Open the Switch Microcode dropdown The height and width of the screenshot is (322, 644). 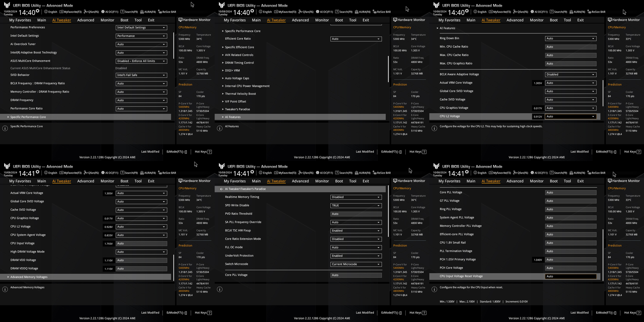tap(356, 264)
